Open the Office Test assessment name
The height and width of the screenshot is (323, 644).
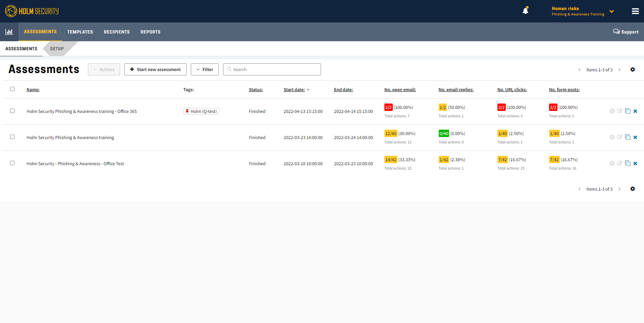[75, 164]
